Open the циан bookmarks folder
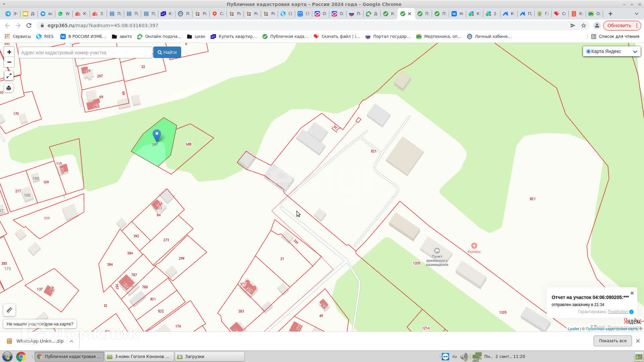The image size is (644, 362). click(x=196, y=37)
